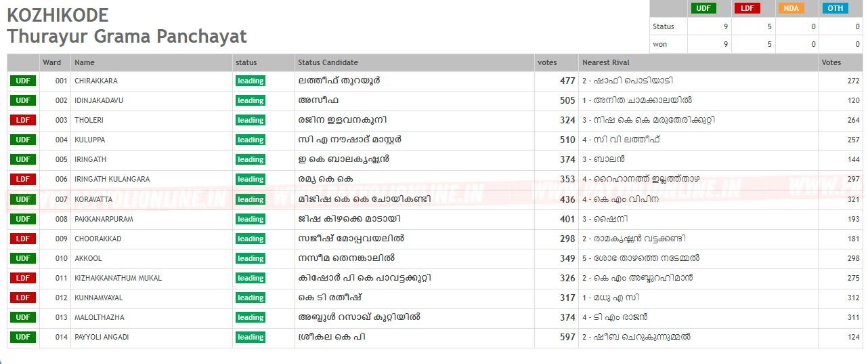Click the blue OTH legend badge

click(835, 8)
